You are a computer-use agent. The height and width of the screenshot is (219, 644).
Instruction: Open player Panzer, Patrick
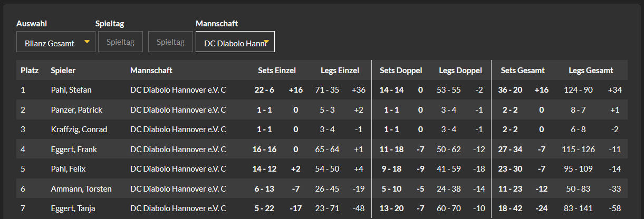(76, 110)
